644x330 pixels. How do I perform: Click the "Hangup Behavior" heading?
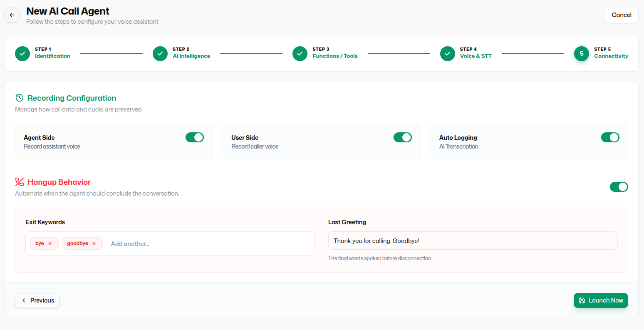(x=59, y=182)
